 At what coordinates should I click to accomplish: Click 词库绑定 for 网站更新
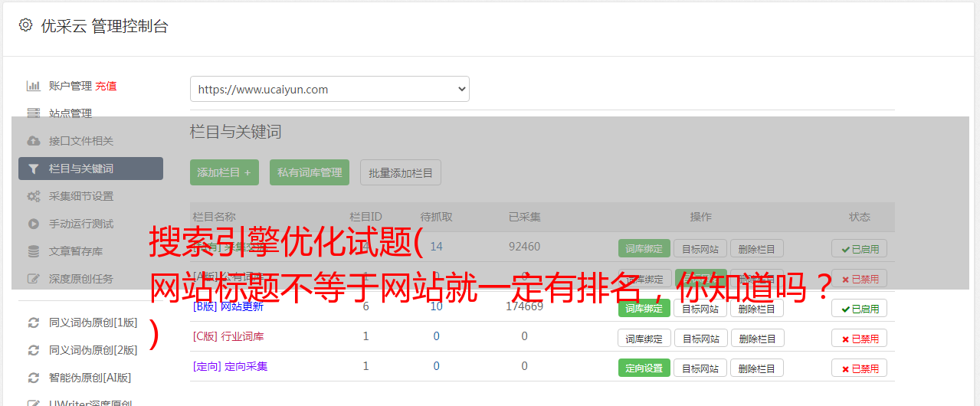[x=644, y=308]
